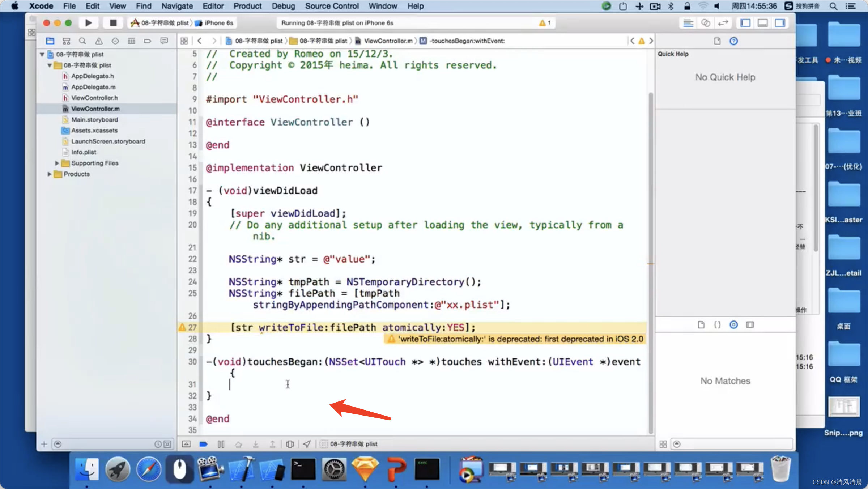Select ViewController.m in file navigator
868x489 pixels.
(x=95, y=109)
